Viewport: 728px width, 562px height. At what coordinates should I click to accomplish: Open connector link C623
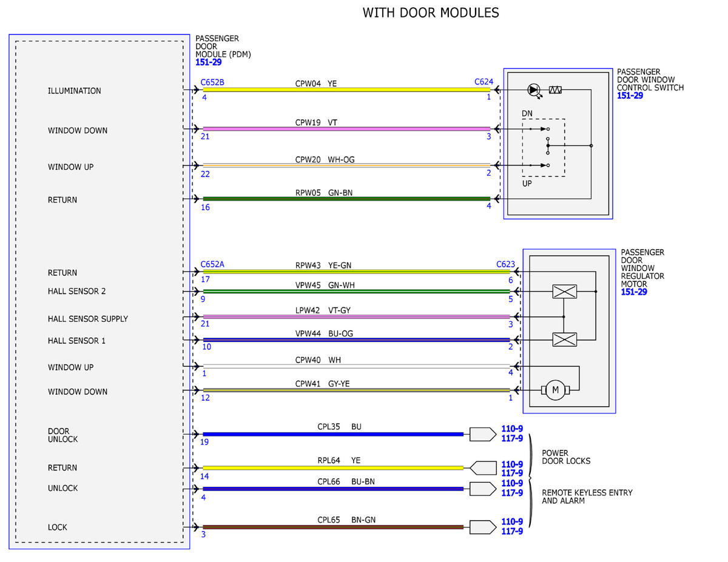(x=505, y=264)
